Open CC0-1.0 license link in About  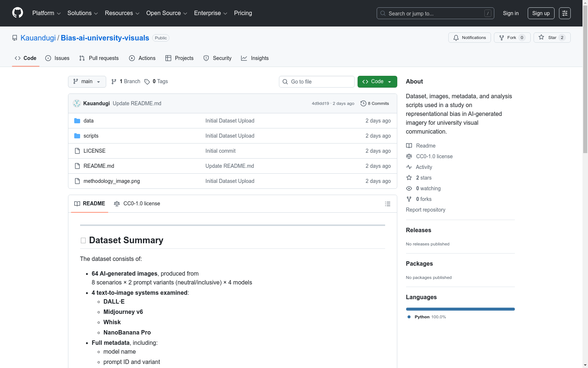[429, 156]
